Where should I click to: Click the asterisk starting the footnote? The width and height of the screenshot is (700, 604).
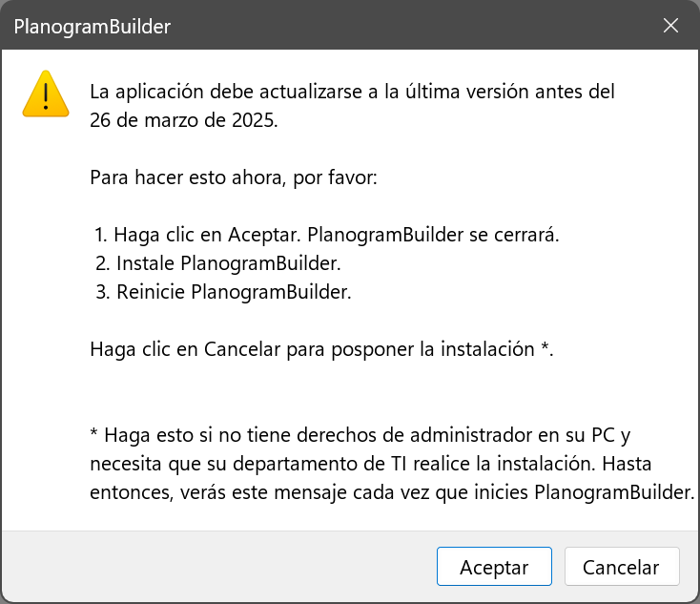(x=94, y=435)
